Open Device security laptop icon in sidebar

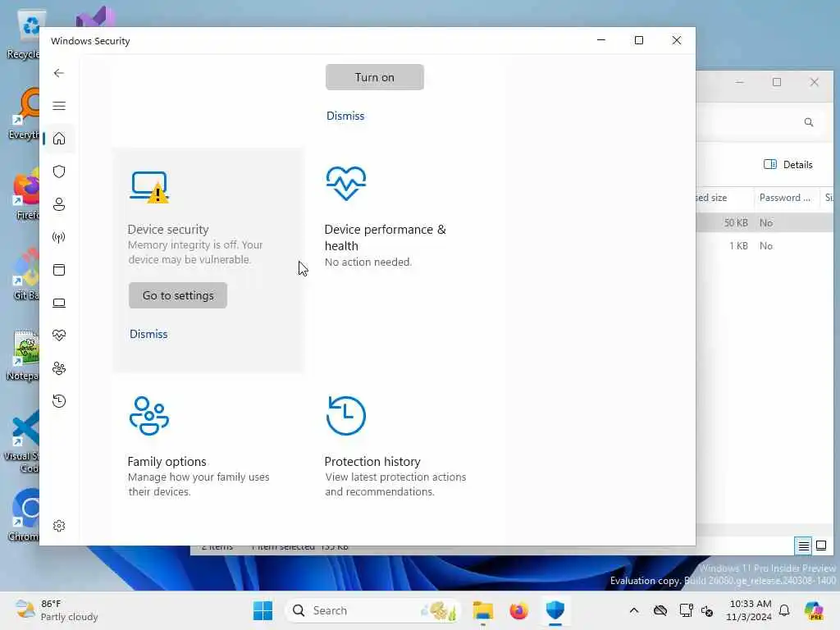tap(59, 304)
